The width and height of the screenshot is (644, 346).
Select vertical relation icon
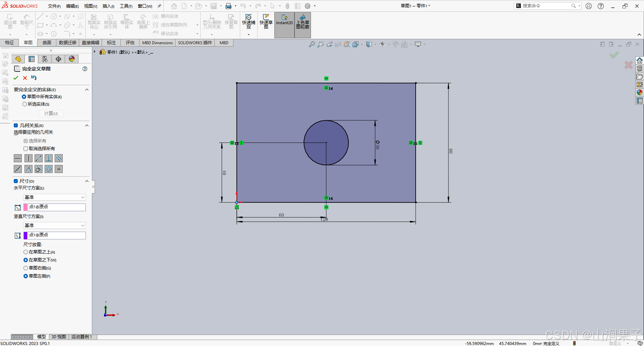point(28,158)
